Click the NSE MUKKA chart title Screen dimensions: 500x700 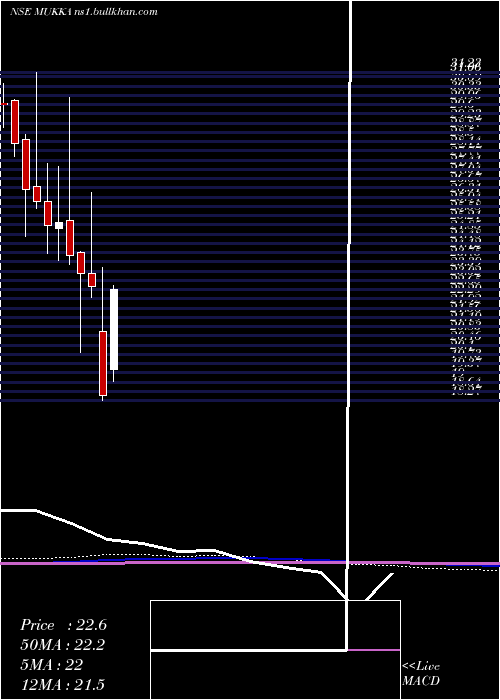83,12
